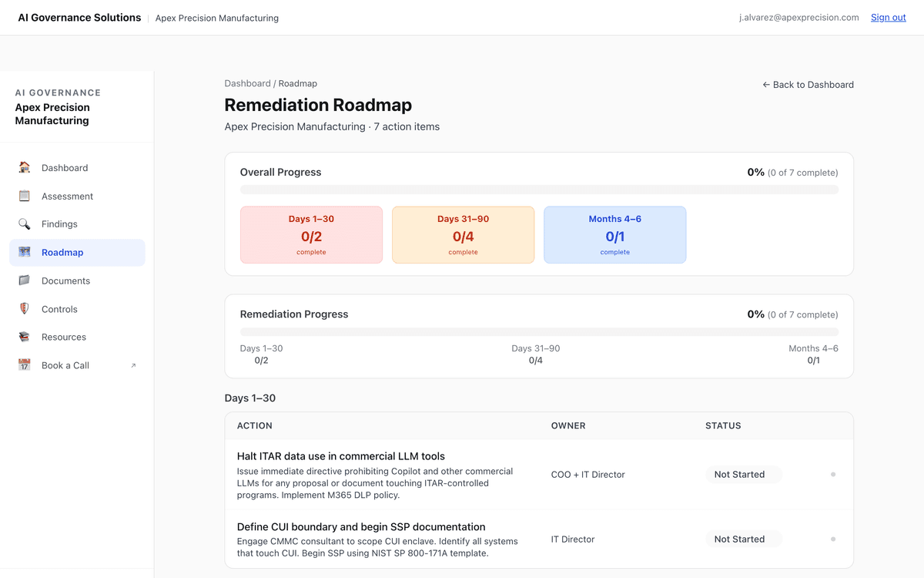924x578 pixels.
Task: Click the Remediation Progress bar
Action: (539, 331)
